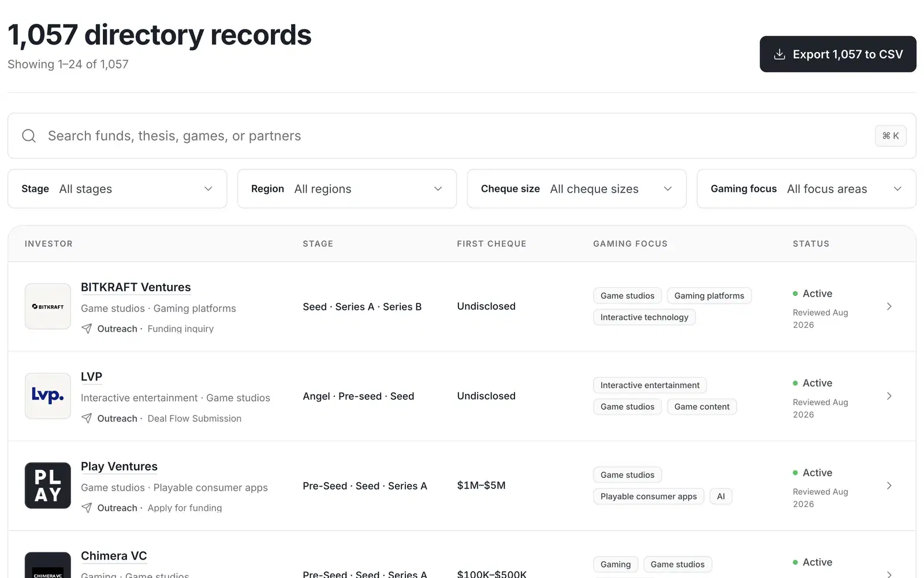Click the paper-plane outreach icon for BITKRAFT

coord(87,329)
